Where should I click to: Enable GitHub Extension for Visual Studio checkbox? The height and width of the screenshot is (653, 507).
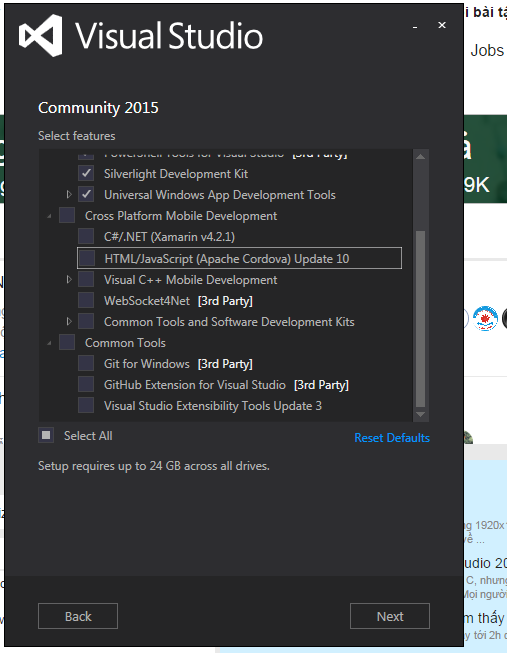(x=86, y=384)
